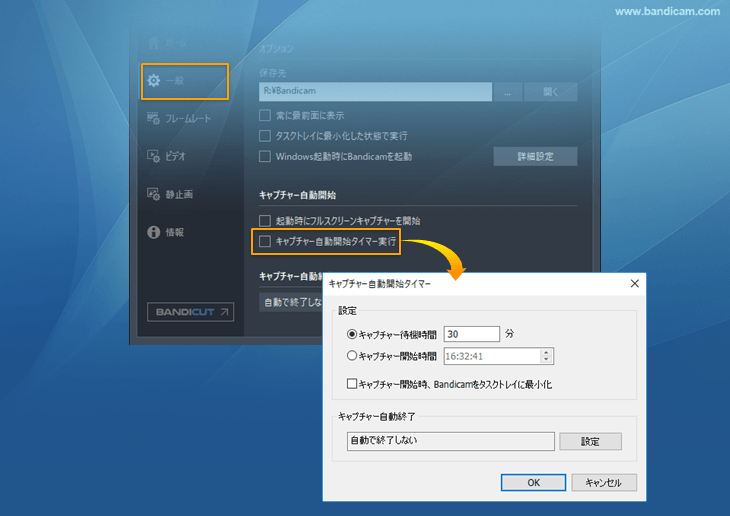Enable 常に最前面に表示 checkbox

[x=265, y=115]
